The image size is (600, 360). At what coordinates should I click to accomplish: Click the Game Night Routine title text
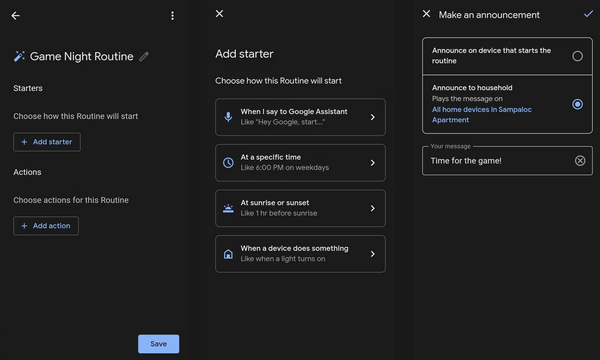82,57
